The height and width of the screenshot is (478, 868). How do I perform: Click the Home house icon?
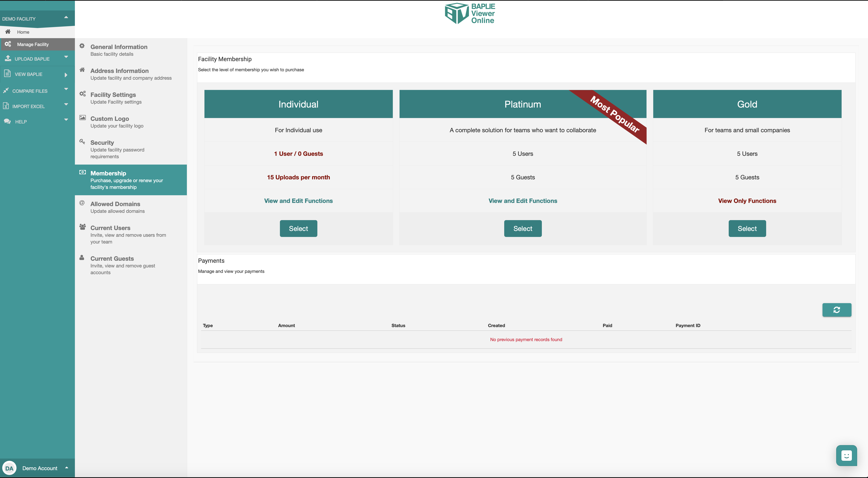[x=8, y=32]
